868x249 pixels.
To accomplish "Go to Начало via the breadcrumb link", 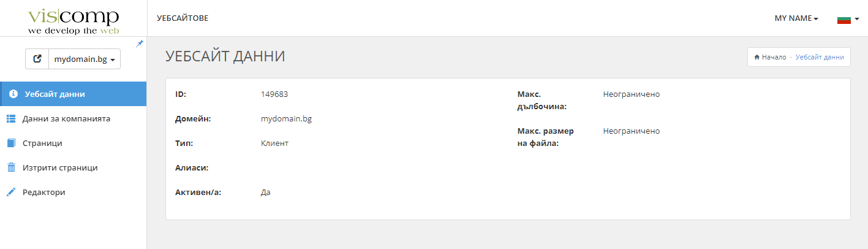I will (x=774, y=57).
